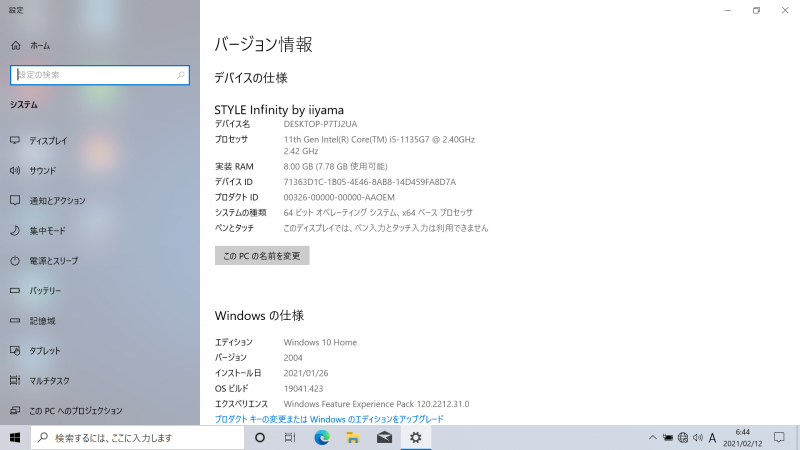This screenshot has width=800, height=450.
Task: Select the Windows Feature Experience Pack text
Action: pos(377,404)
